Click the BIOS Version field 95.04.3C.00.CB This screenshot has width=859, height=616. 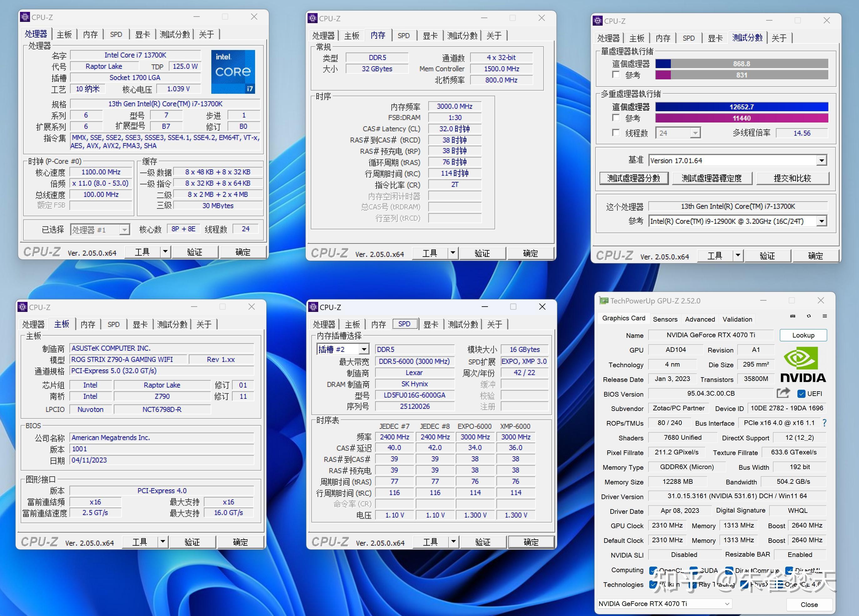711,393
